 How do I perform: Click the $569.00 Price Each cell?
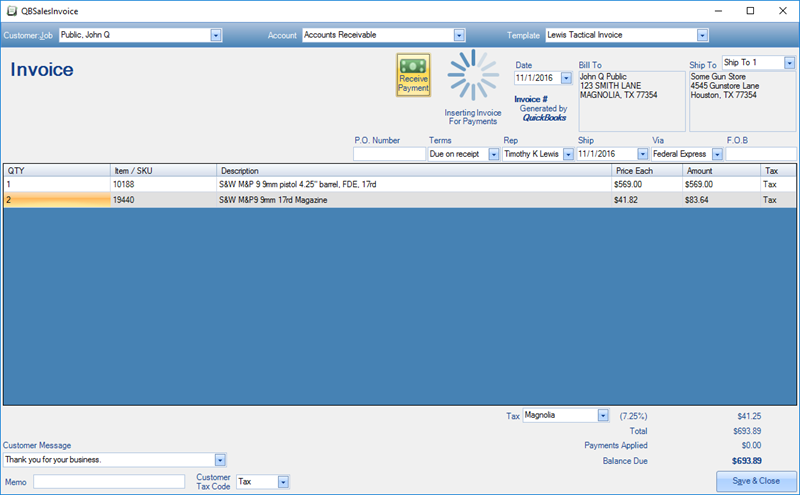point(647,184)
